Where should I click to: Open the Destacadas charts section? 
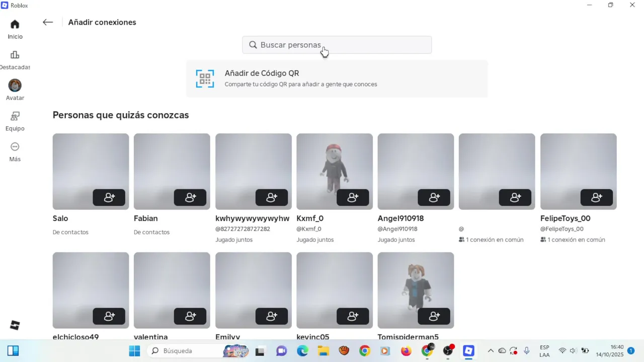click(15, 60)
